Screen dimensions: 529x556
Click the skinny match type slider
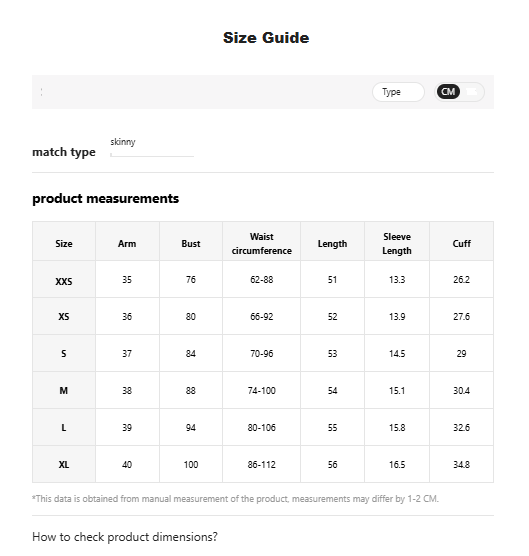(152, 155)
